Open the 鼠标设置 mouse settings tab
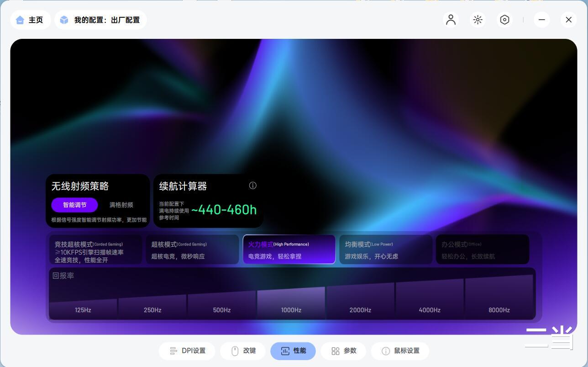 [x=400, y=351]
